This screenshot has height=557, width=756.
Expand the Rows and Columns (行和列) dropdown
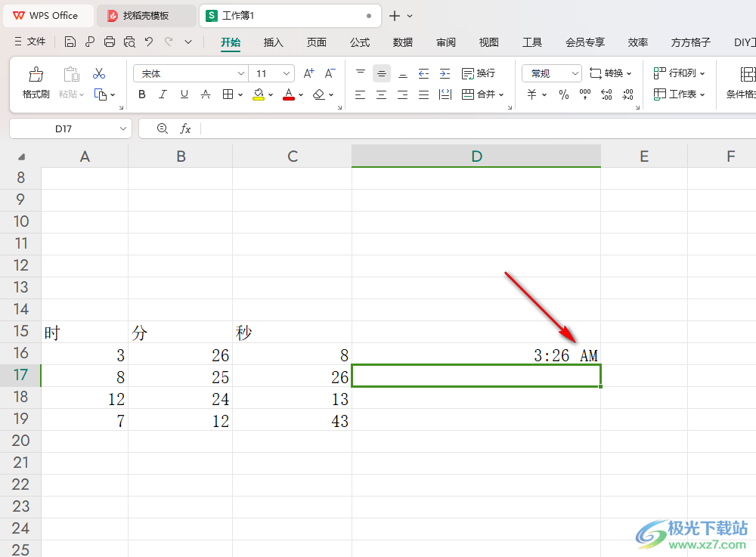point(702,74)
